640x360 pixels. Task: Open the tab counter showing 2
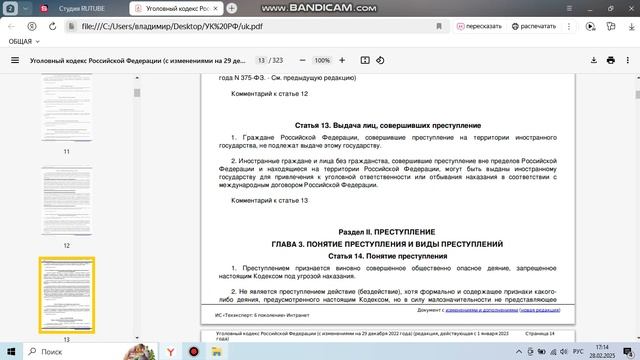click(10, 8)
